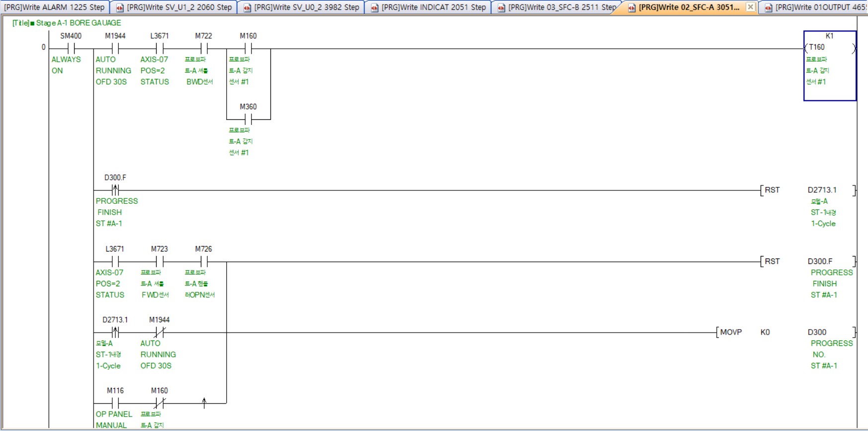Image resolution: width=868 pixels, height=431 pixels.
Task: Select the normally open M1944 contact beside SM400
Action: click(115, 49)
